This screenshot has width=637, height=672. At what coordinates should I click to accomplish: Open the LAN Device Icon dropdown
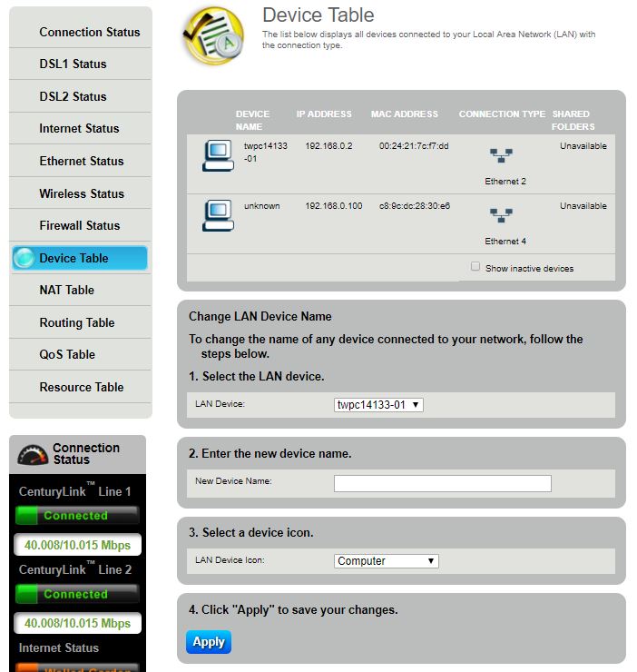(386, 561)
